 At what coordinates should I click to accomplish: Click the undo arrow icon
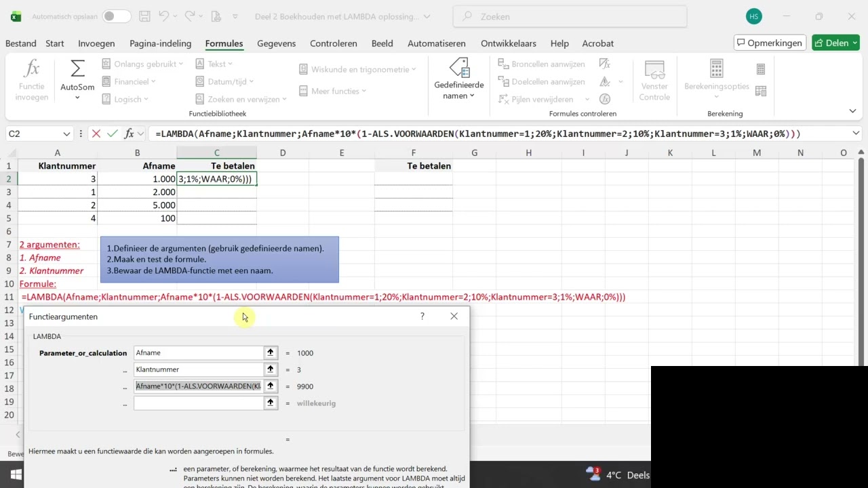(x=163, y=16)
